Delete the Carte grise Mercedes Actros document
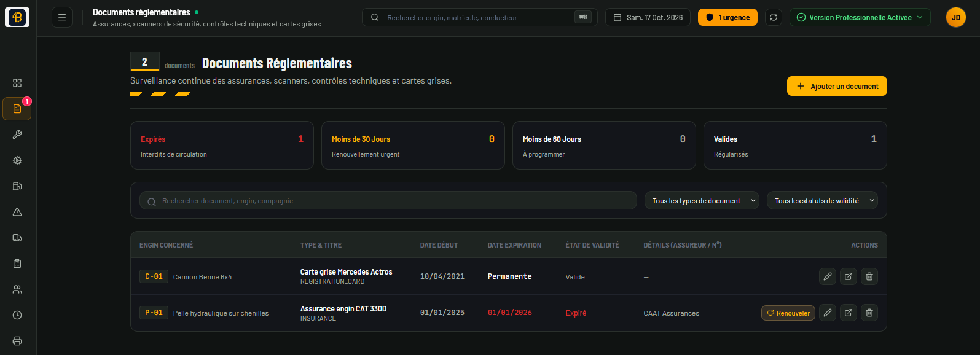980x355 pixels. pyautogui.click(x=869, y=276)
